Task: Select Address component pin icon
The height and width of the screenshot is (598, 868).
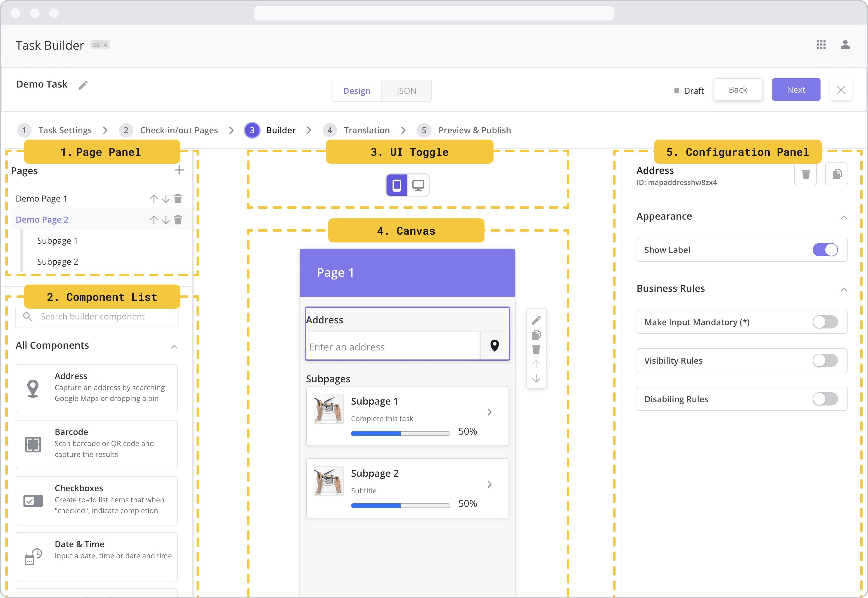Action: click(33, 389)
